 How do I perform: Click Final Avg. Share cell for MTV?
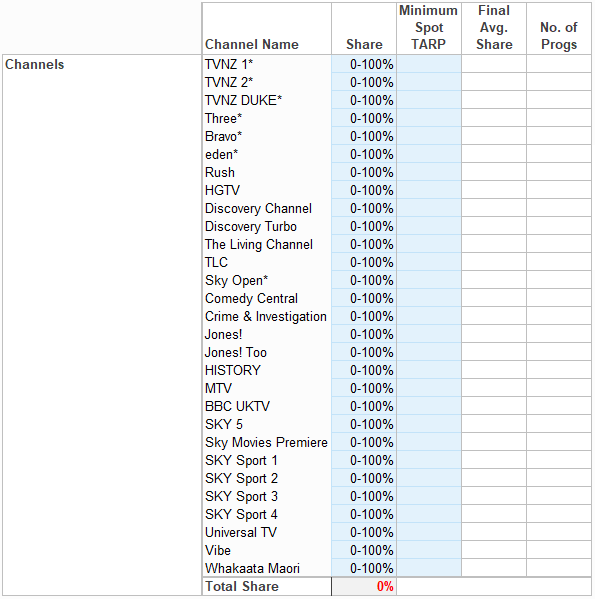click(x=494, y=388)
